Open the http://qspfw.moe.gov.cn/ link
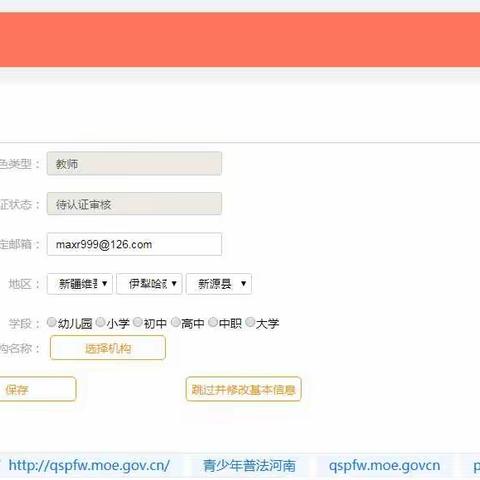The width and height of the screenshot is (480, 480). [89, 466]
